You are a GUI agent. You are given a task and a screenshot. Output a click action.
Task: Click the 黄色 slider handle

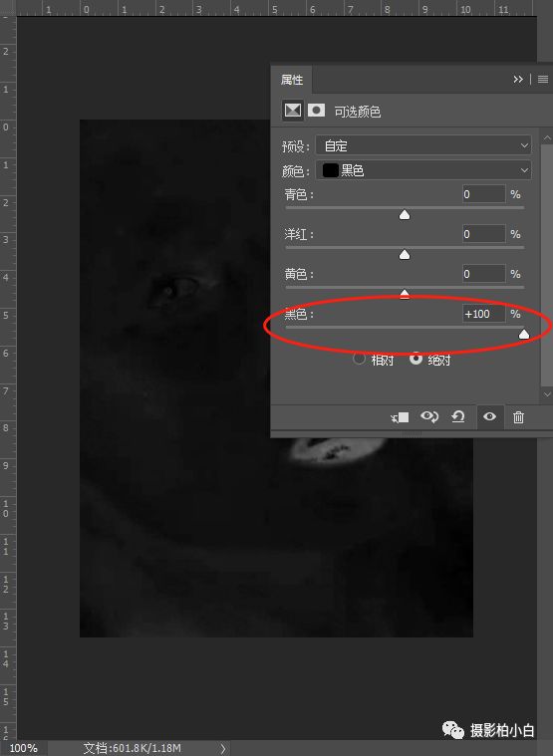tap(405, 294)
